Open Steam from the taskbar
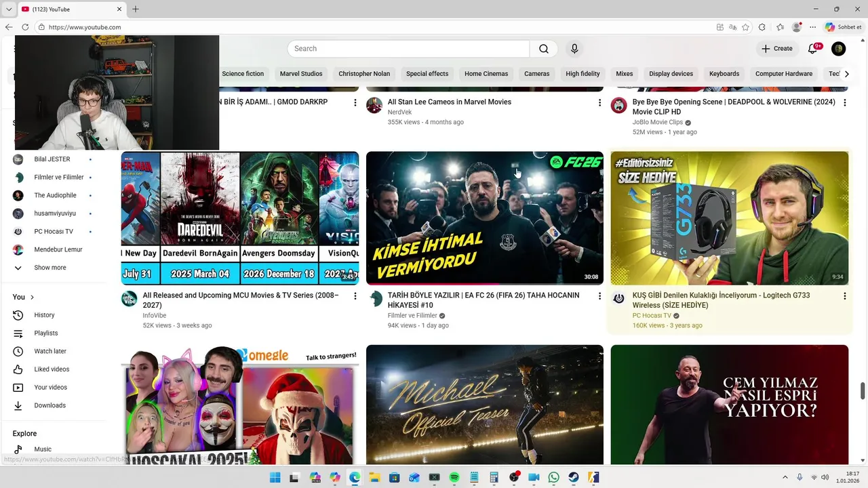868x488 pixels. click(574, 478)
